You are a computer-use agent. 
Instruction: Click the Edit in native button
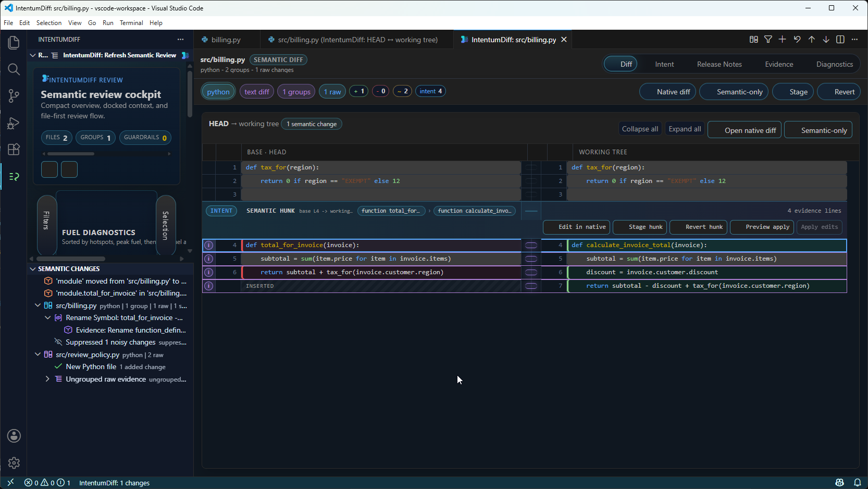[x=577, y=227]
